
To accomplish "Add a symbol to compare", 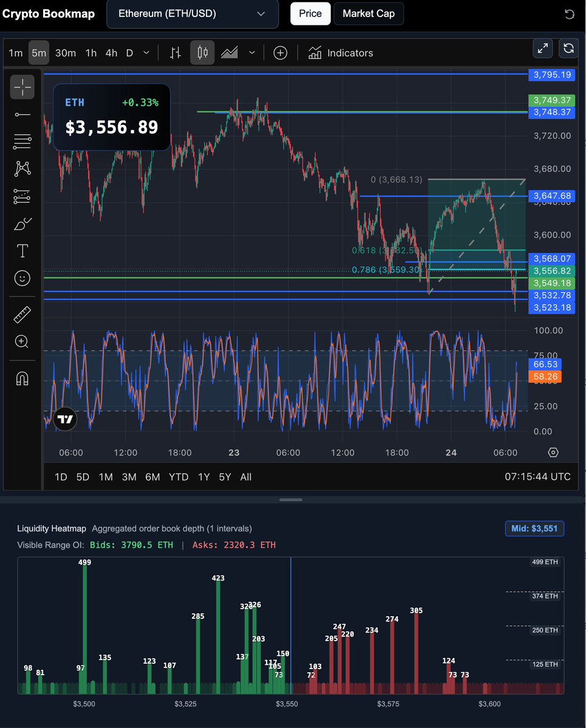I will (x=281, y=53).
